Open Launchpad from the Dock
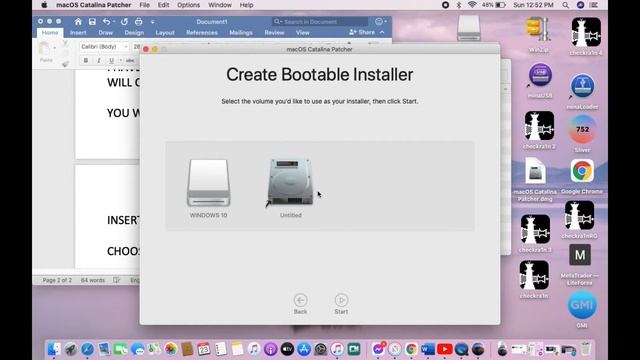The height and width of the screenshot is (360, 640). pyautogui.click(x=71, y=349)
